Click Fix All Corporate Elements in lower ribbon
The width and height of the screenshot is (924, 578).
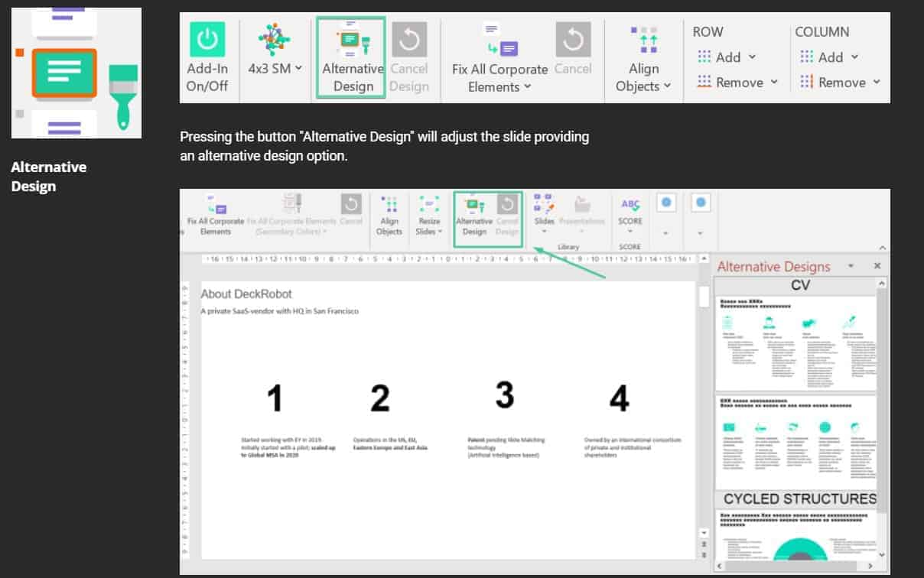coord(215,215)
